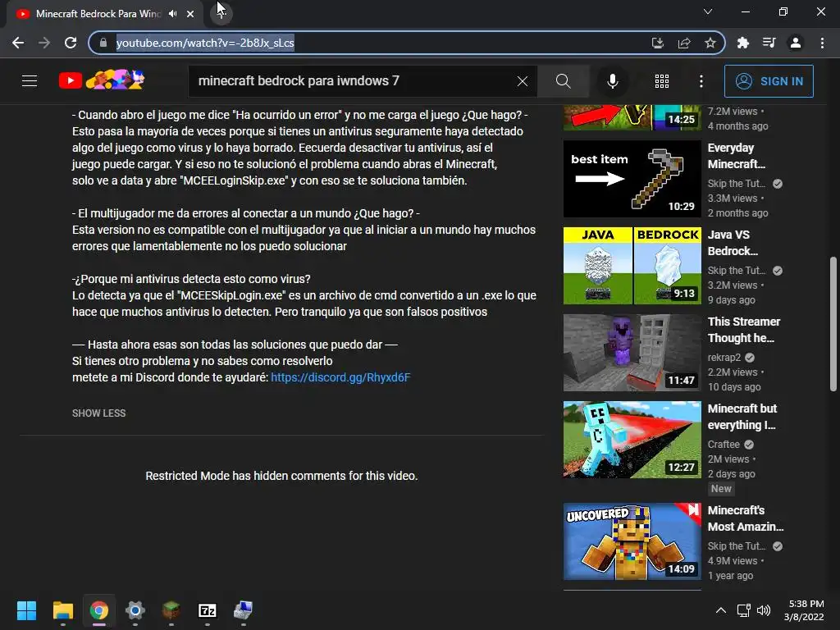The width and height of the screenshot is (840, 630).
Task: Open the UNCOVERED video thumbnail
Action: click(x=632, y=541)
